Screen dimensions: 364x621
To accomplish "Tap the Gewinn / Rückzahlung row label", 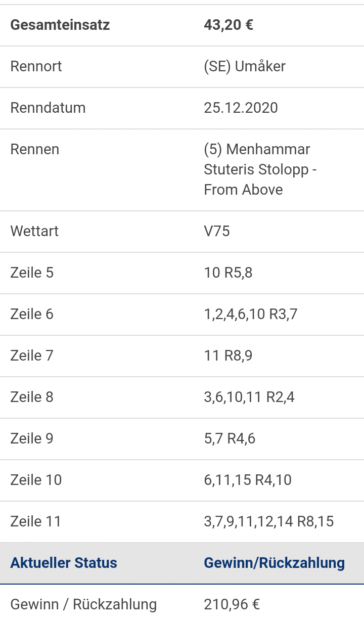I will point(83,604).
